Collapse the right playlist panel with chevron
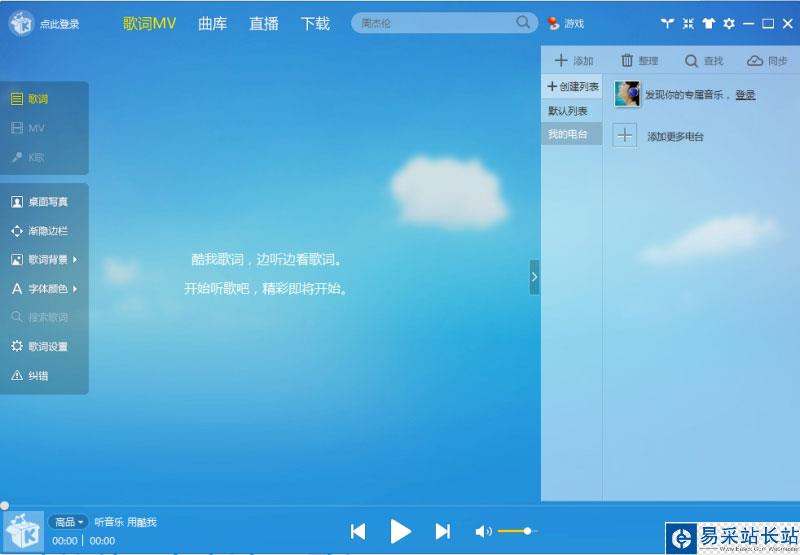 [534, 277]
